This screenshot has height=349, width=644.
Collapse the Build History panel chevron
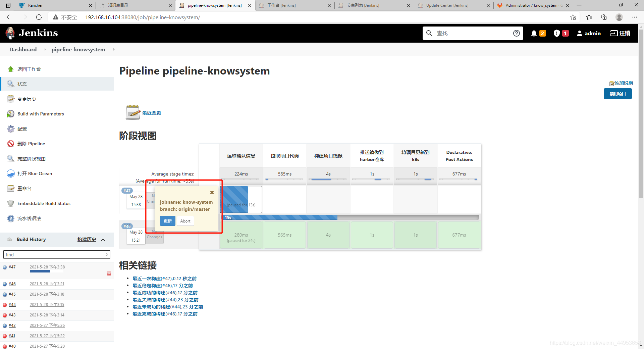click(x=103, y=240)
